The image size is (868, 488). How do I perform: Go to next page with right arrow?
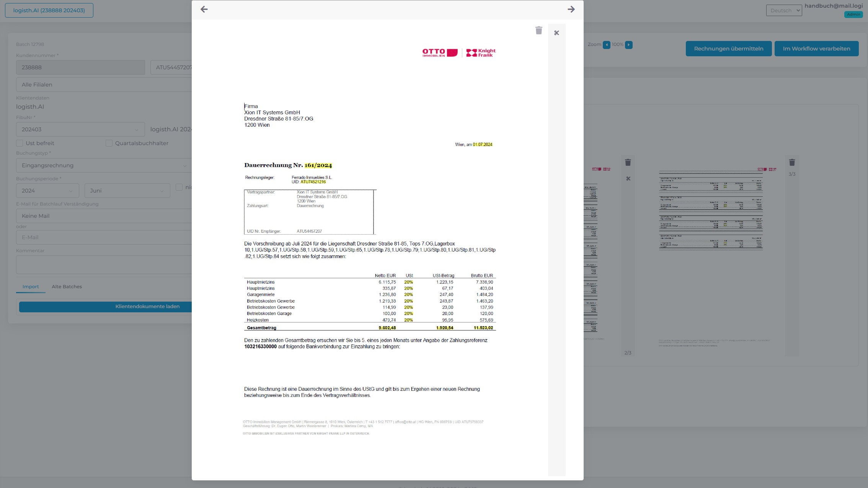pyautogui.click(x=571, y=9)
